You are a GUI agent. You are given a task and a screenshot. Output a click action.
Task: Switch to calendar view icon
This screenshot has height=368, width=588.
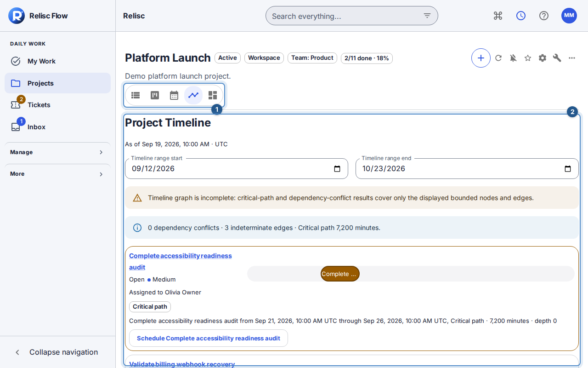[x=174, y=95]
